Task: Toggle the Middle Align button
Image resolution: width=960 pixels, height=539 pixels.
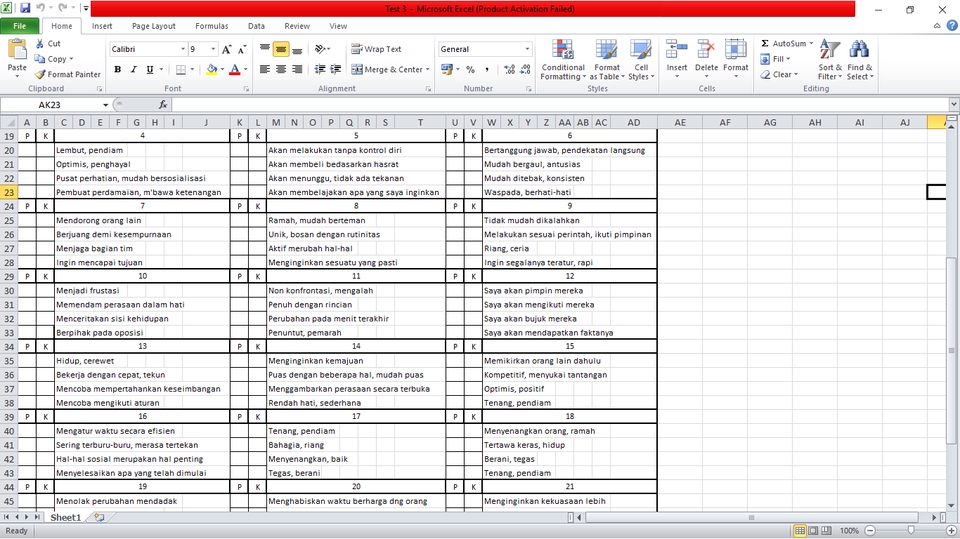Action: pos(280,49)
